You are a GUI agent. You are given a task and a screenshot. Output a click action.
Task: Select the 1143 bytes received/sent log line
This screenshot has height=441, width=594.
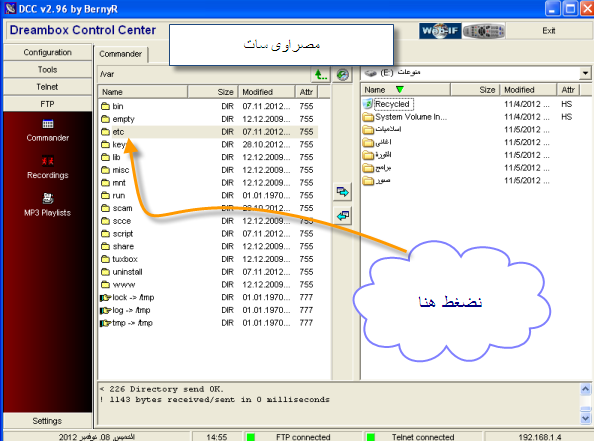[x=215, y=399]
